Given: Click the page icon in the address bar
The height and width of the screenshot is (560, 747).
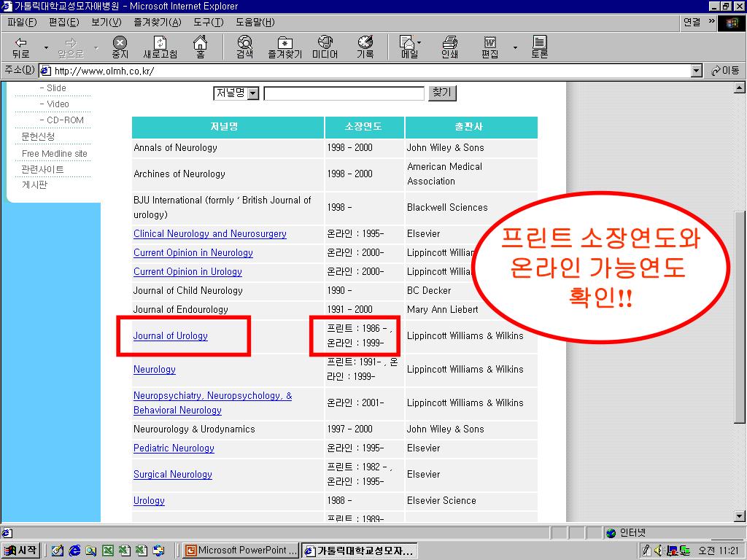Looking at the screenshot, I should pos(46,71).
